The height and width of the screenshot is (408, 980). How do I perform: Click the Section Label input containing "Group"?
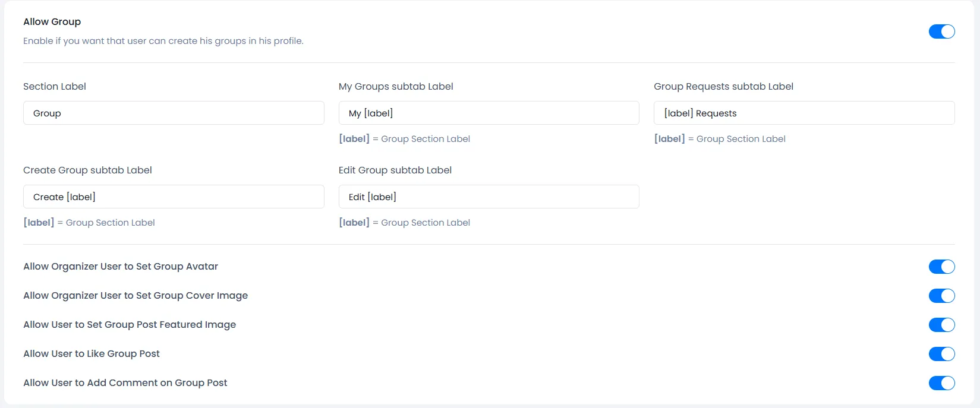pyautogui.click(x=174, y=113)
